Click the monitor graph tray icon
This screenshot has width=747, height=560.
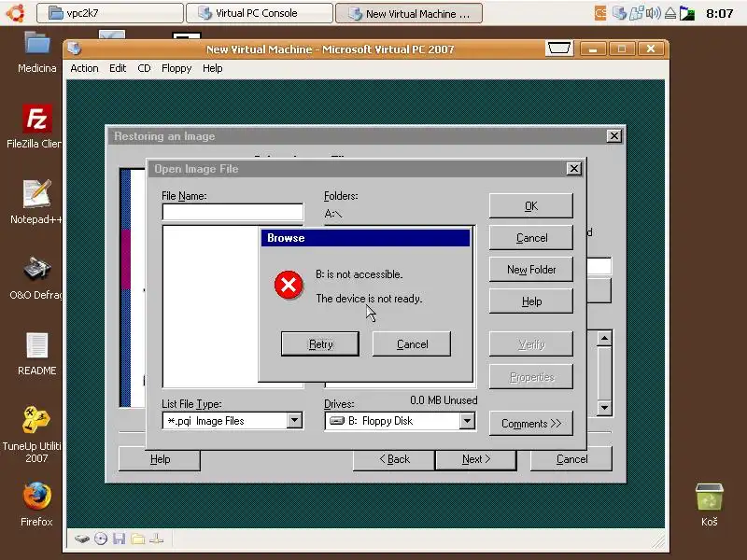pyautogui.click(x=686, y=13)
